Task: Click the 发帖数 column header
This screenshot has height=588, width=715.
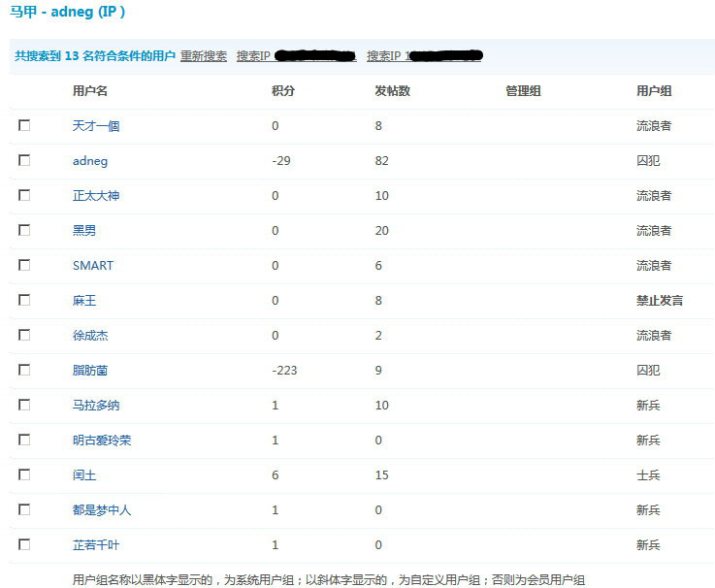Action: pyautogui.click(x=393, y=91)
